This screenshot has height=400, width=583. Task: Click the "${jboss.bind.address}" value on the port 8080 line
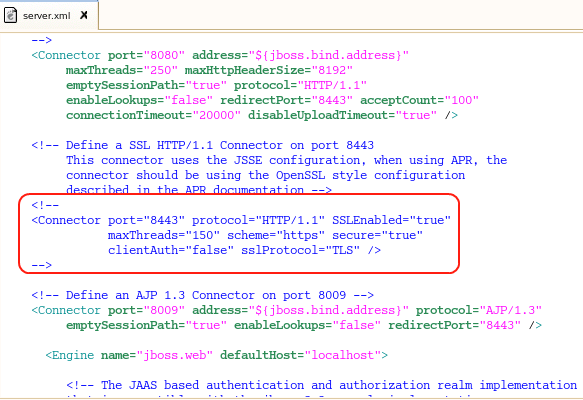coord(328,55)
